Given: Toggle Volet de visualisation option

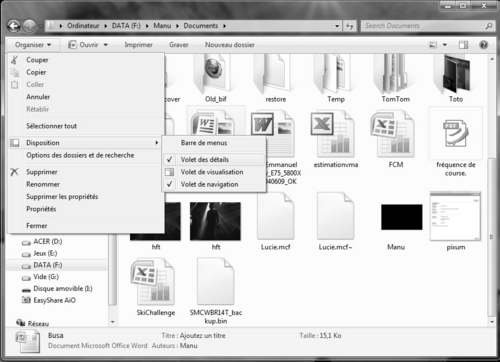Looking at the screenshot, I should [213, 172].
